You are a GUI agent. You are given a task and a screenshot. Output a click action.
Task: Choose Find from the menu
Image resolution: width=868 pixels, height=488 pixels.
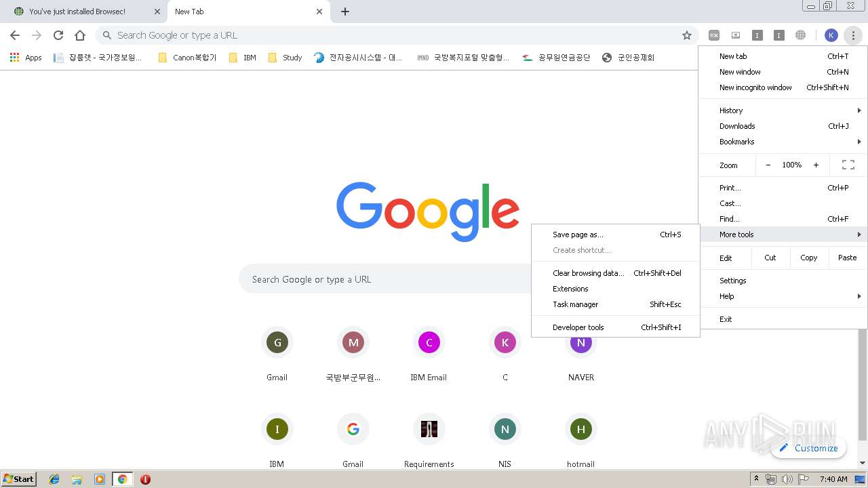point(783,219)
